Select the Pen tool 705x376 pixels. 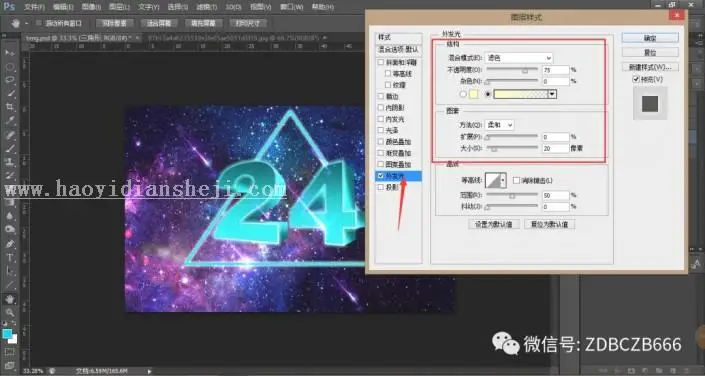coord(10,244)
